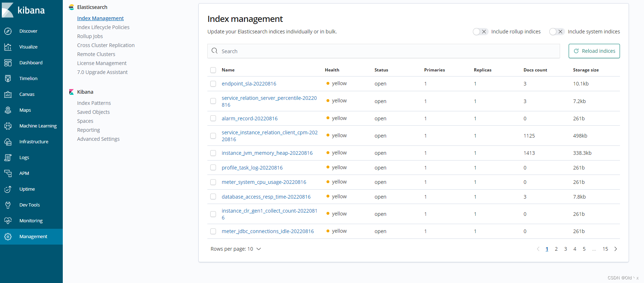Open service_instance_relation_client_cpm index link
Screen dimensions: 644x283
click(x=270, y=136)
